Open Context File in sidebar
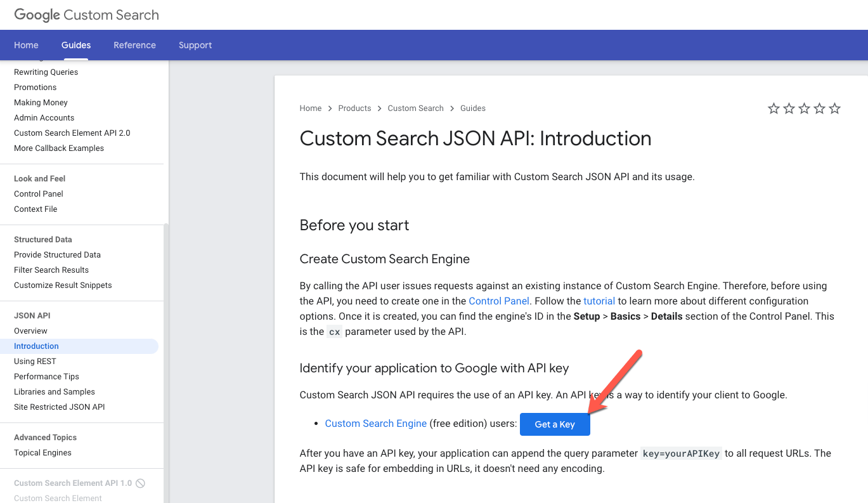The width and height of the screenshot is (868, 503). [36, 209]
